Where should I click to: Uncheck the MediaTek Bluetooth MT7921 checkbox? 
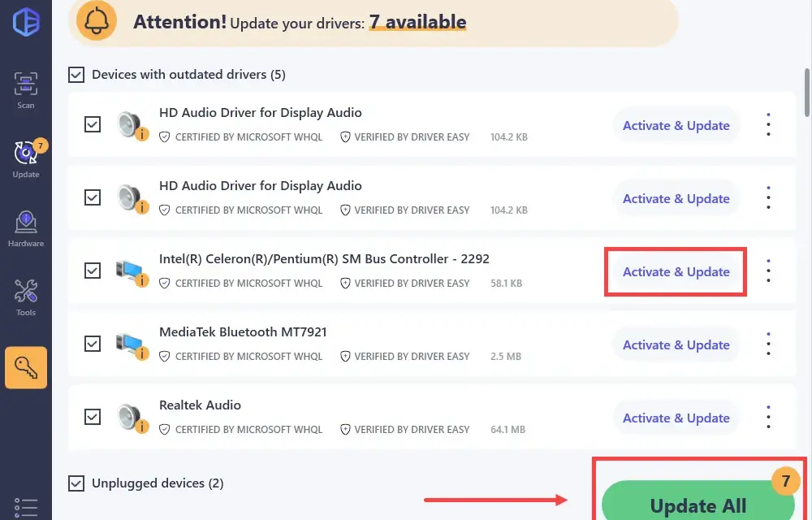click(93, 344)
